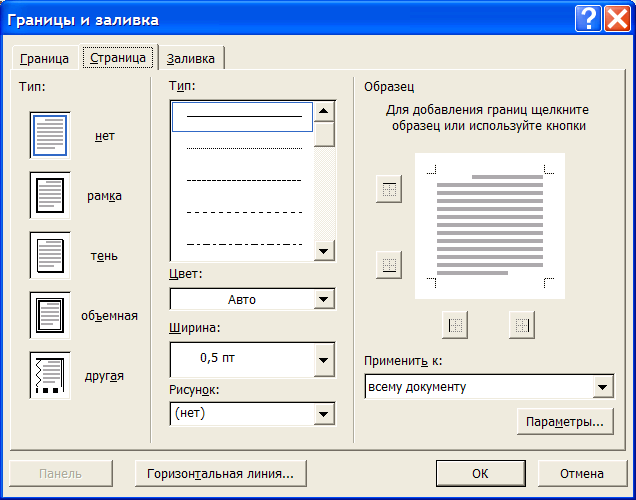Click the "рамка" label text
Viewport: 636px width, 500px height.
[x=104, y=196]
